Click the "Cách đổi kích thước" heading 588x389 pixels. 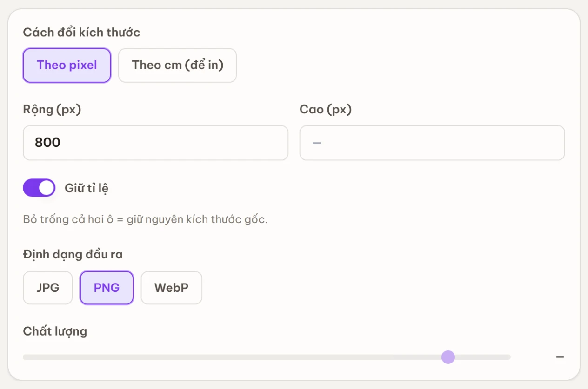click(x=81, y=33)
